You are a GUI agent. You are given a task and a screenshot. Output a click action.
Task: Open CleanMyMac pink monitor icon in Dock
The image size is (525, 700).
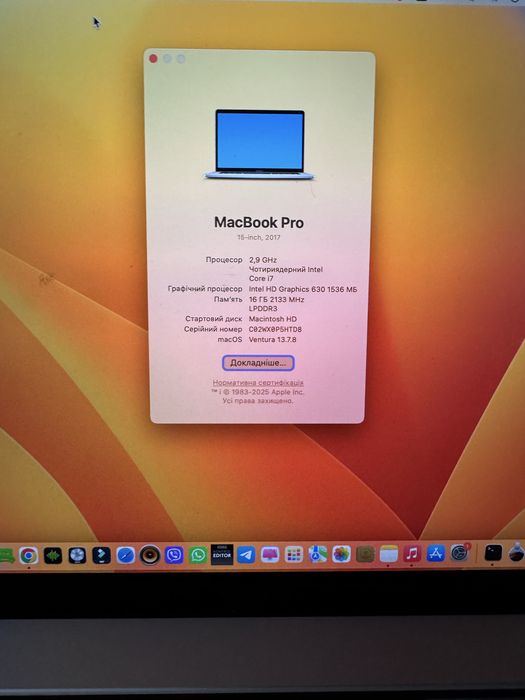pyautogui.click(x=270, y=555)
